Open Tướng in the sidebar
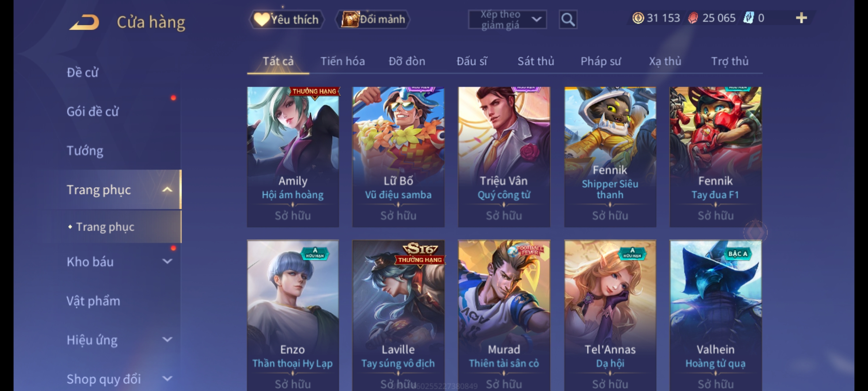Viewport: 868px width, 391px height. pos(85,151)
